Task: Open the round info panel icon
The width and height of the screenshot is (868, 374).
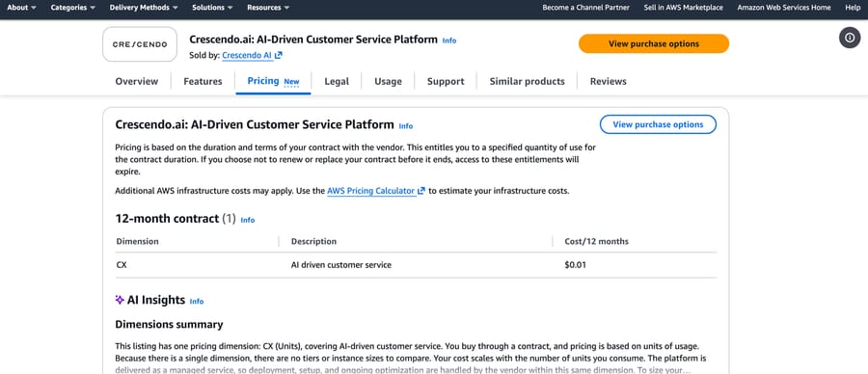Action: click(x=850, y=38)
